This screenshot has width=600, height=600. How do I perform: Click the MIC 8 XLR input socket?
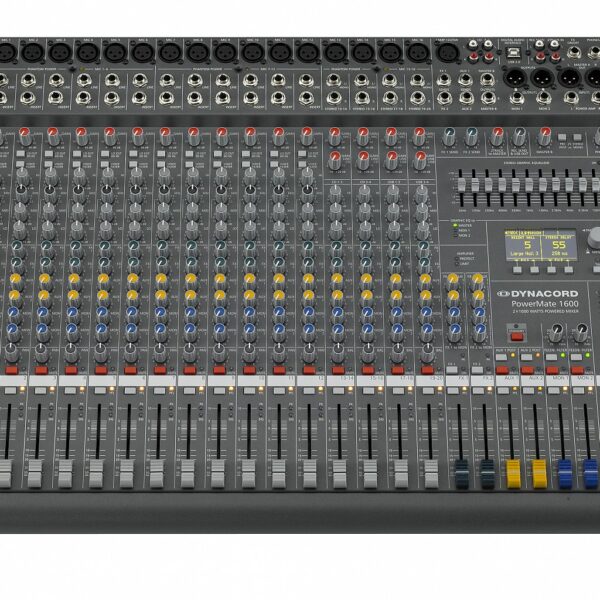(197, 52)
